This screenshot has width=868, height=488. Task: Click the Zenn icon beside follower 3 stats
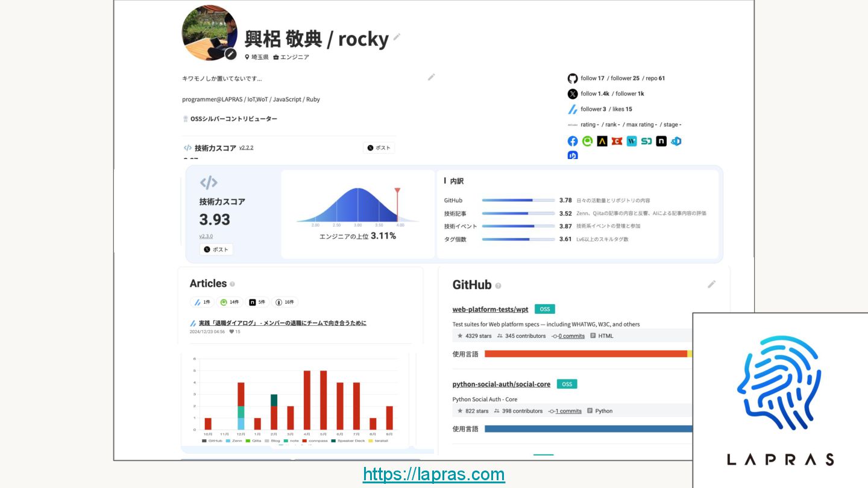click(x=573, y=109)
